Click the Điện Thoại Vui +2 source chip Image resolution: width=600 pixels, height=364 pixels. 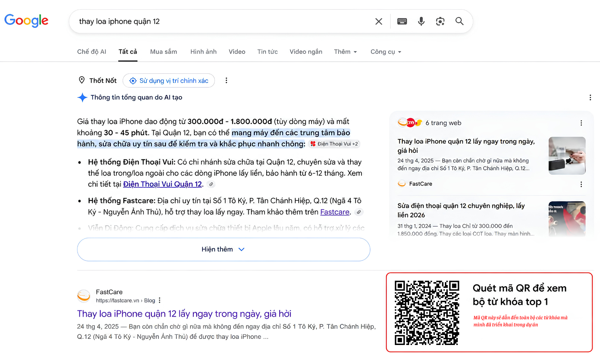click(334, 144)
